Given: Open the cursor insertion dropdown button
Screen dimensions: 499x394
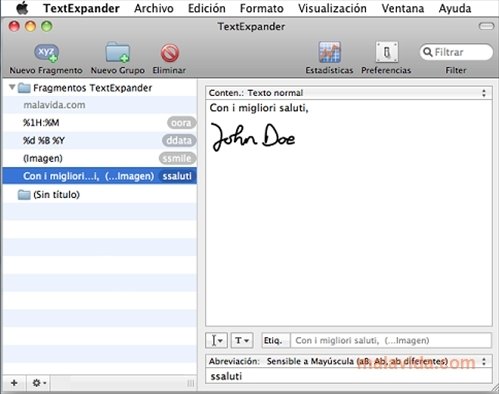Looking at the screenshot, I should click(216, 341).
